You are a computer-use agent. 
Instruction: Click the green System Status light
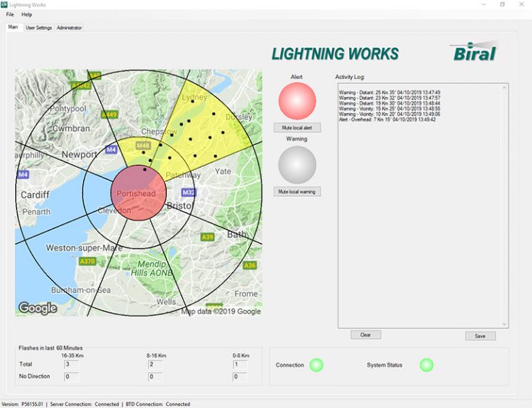426,365
